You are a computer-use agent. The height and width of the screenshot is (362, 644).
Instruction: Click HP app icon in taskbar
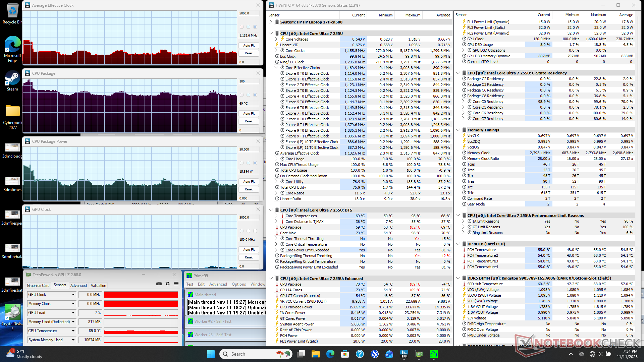tap(375, 354)
